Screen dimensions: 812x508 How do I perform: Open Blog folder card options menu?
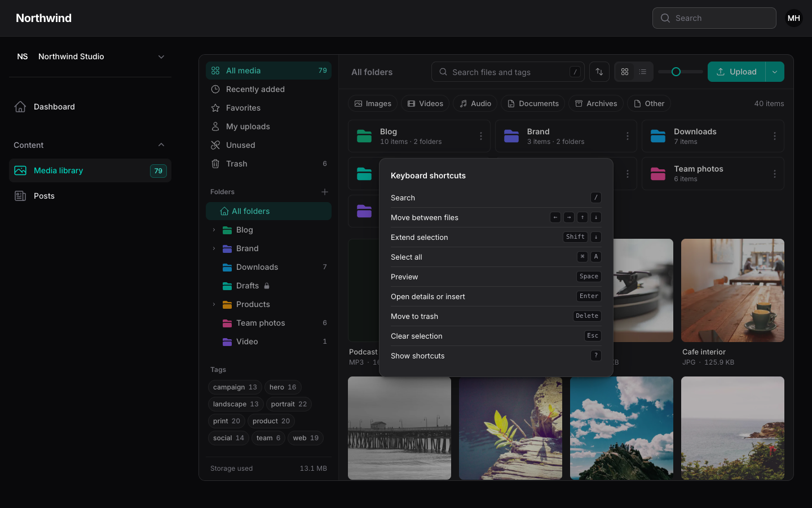481,136
